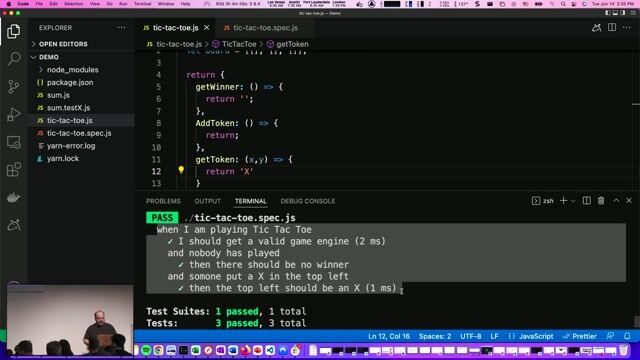Click getToken in the breadcrumb
This screenshot has height=360, width=640.
292,44
